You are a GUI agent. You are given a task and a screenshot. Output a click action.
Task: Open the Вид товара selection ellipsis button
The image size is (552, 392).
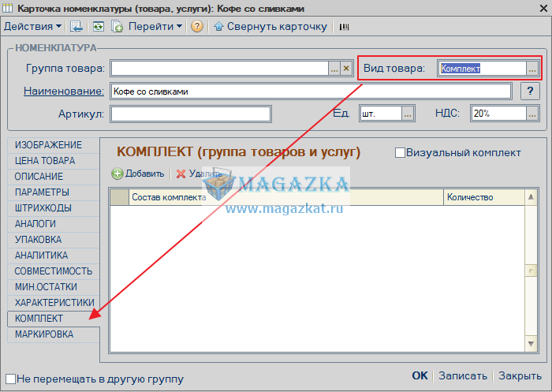click(x=532, y=69)
